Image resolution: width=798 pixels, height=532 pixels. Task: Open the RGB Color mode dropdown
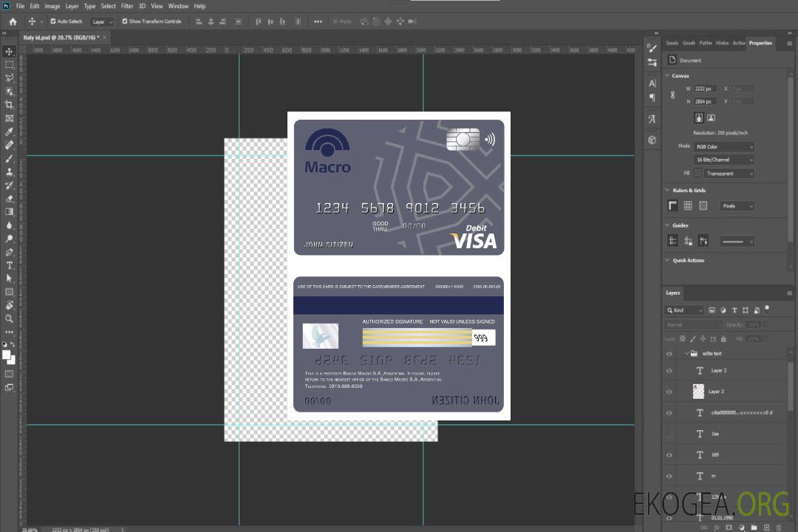coord(723,146)
